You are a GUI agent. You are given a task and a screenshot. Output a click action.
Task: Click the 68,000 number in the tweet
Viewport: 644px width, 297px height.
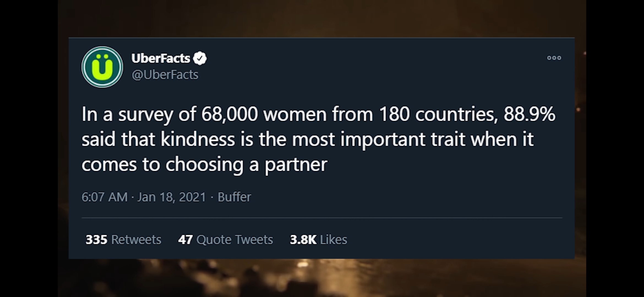pyautogui.click(x=230, y=114)
